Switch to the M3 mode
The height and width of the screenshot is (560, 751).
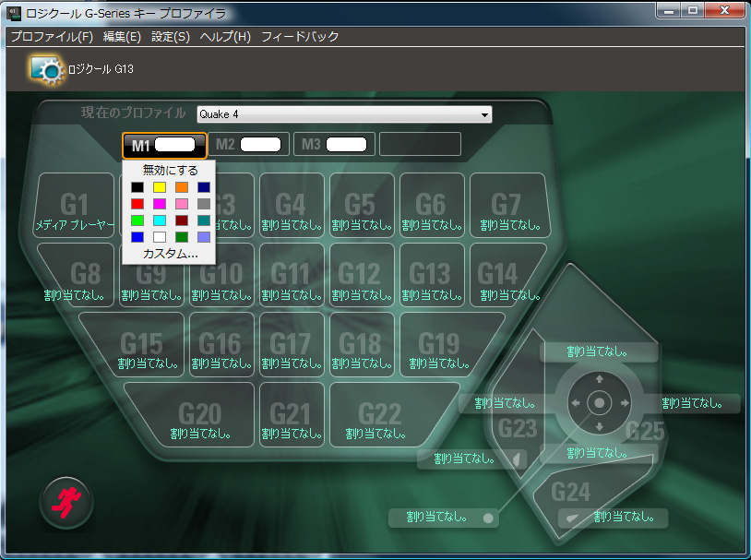pyautogui.click(x=334, y=144)
